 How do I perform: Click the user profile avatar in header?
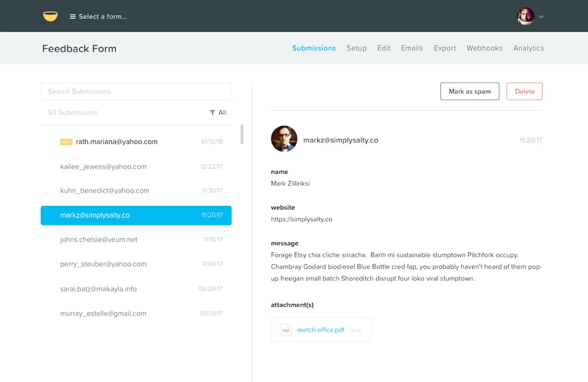[525, 17]
